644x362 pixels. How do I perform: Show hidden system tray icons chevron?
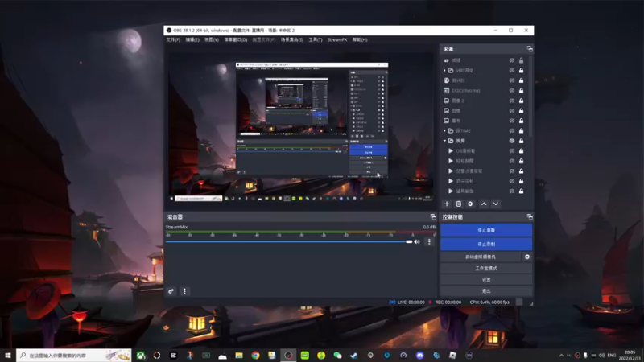tap(561, 356)
